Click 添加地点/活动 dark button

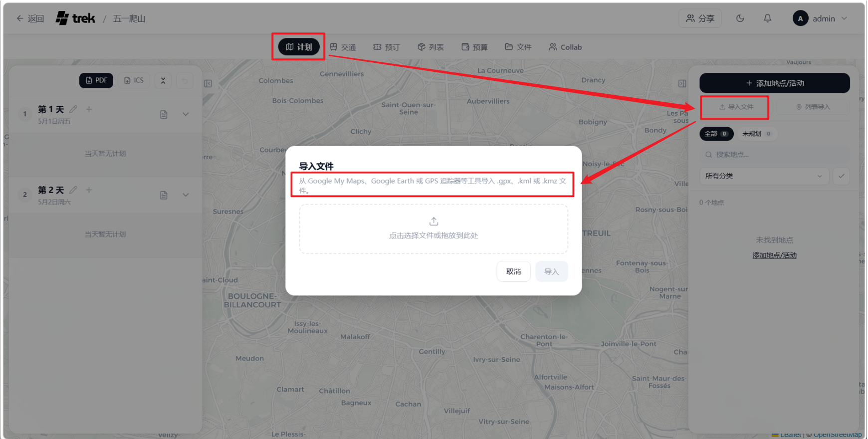(x=775, y=83)
